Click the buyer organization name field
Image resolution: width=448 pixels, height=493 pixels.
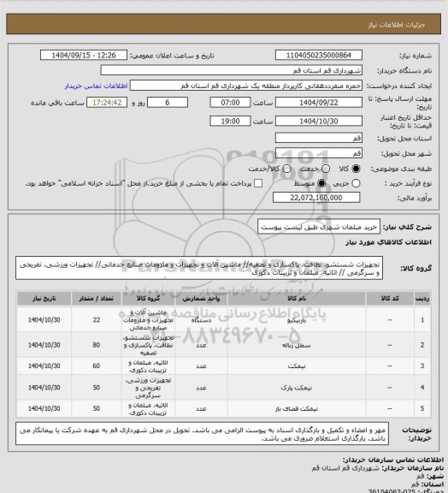231,70
